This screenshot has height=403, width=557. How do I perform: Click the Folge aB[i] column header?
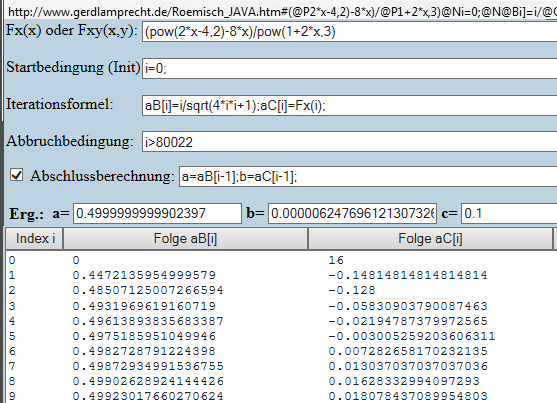tap(185, 238)
